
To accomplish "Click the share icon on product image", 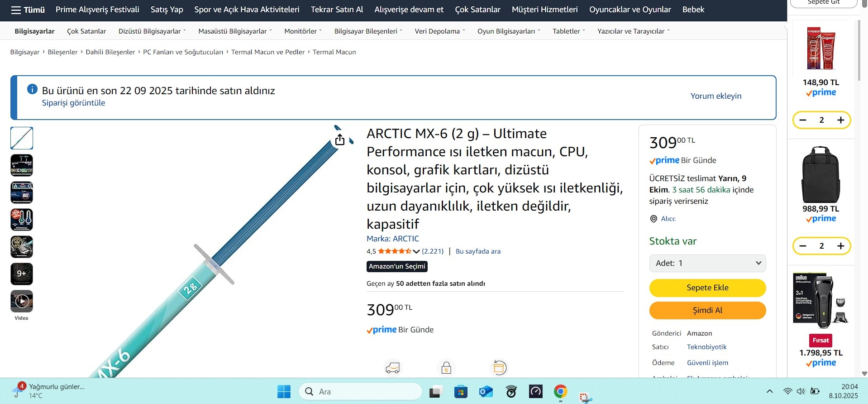I will click(x=340, y=140).
